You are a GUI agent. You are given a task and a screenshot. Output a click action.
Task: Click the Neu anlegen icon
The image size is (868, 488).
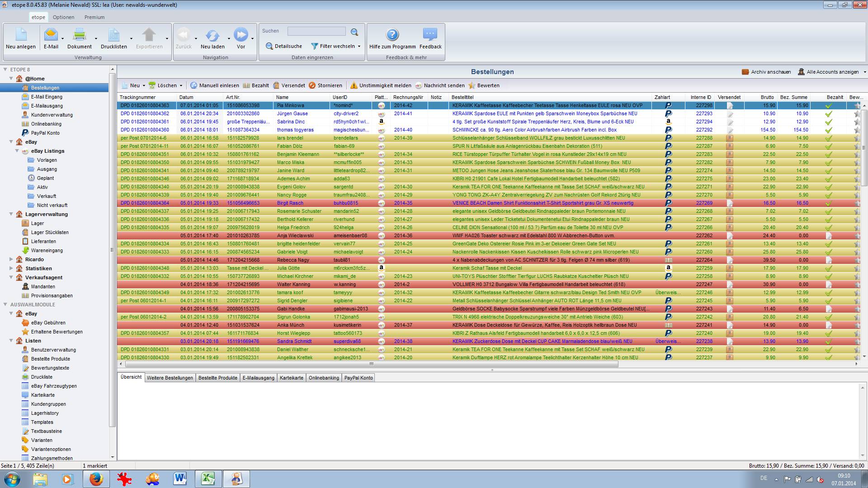click(x=21, y=35)
